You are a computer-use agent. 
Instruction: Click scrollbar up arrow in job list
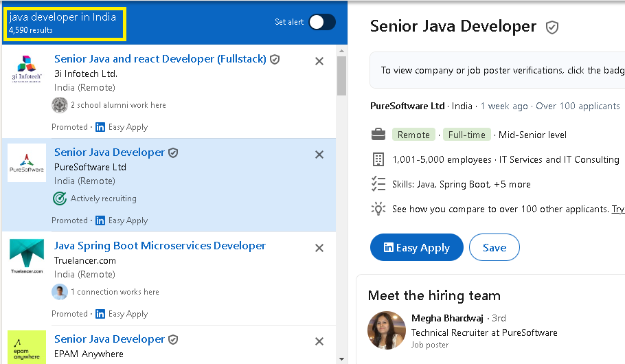pos(341,51)
